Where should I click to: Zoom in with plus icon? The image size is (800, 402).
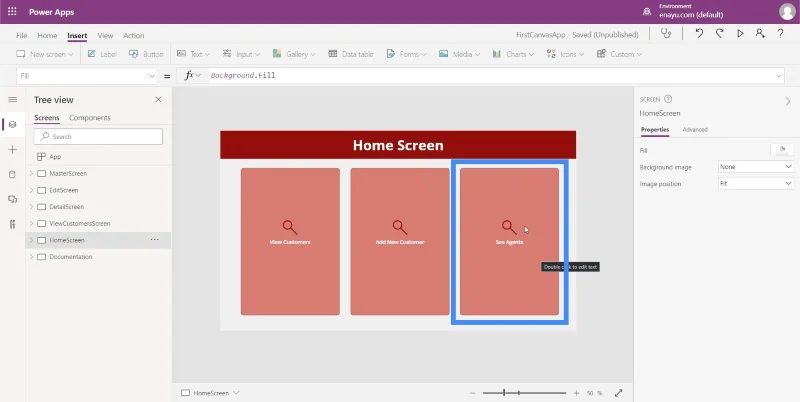pos(577,393)
